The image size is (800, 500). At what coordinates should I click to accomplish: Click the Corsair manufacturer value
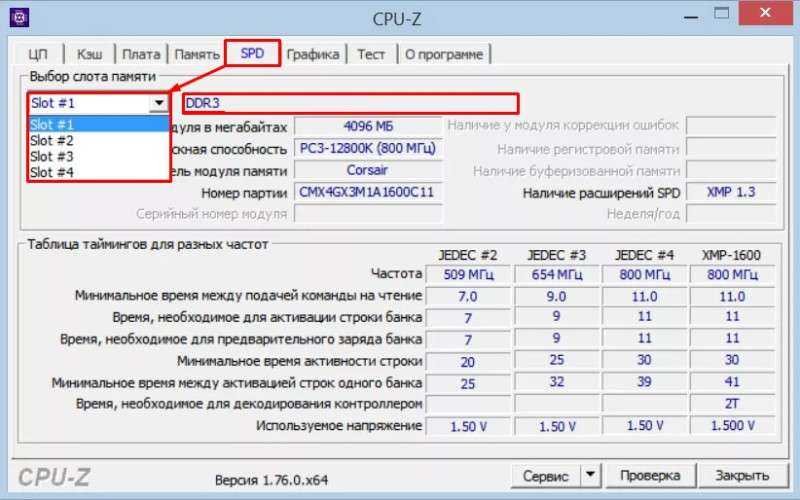tap(368, 170)
